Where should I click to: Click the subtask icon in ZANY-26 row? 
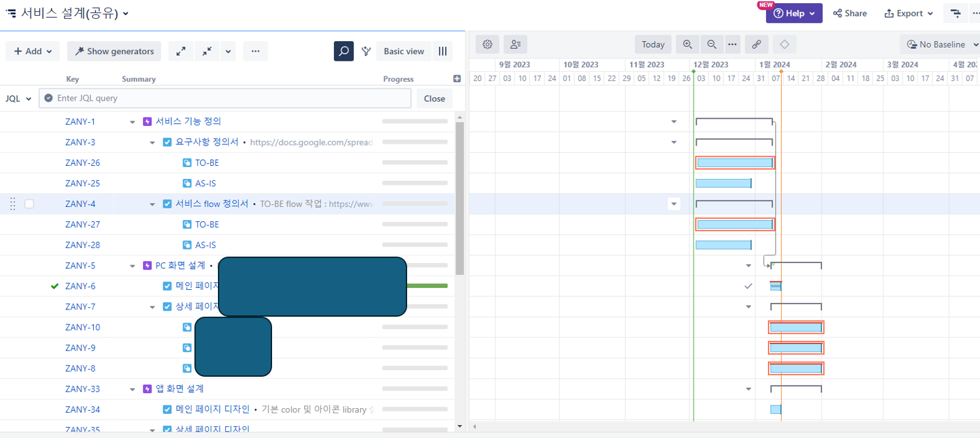187,163
